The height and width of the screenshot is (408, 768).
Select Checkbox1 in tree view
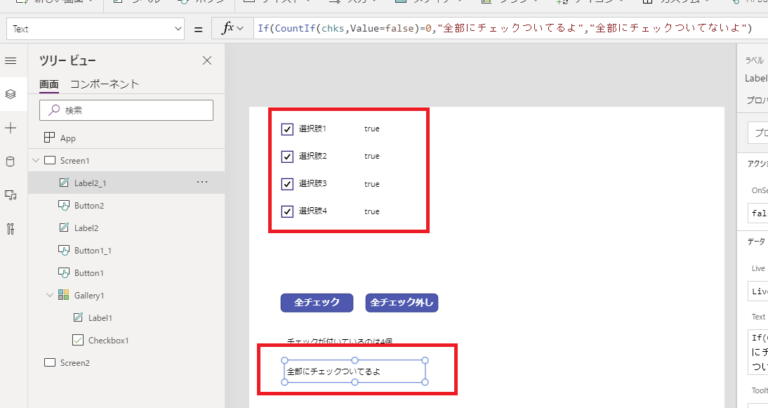click(x=126, y=340)
